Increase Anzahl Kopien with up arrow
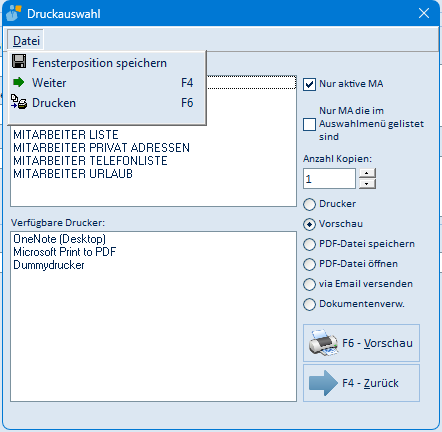The width and height of the screenshot is (442, 432). (367, 173)
